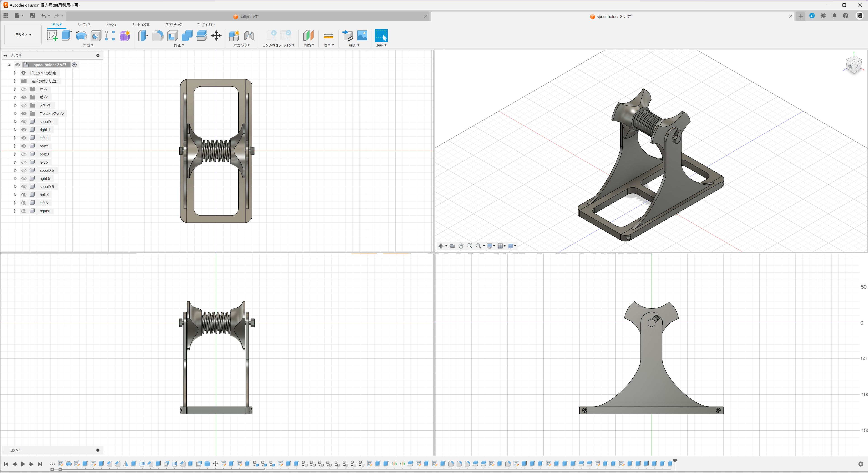
Task: Click the Save disk icon
Action: coord(32,16)
